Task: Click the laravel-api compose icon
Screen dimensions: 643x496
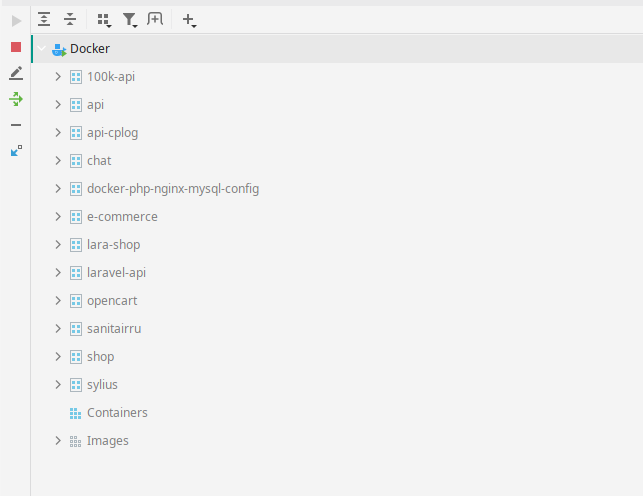Action: pos(76,273)
